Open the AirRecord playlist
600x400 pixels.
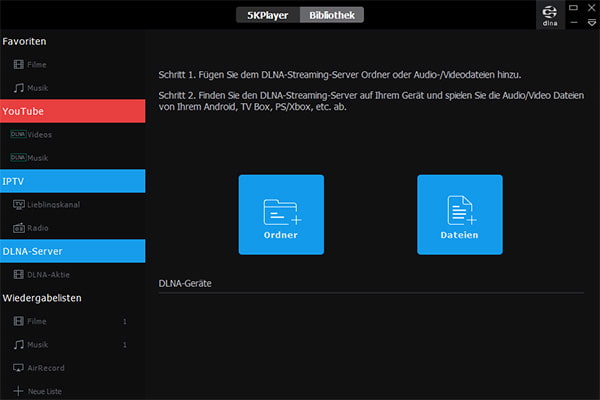[x=73, y=368]
